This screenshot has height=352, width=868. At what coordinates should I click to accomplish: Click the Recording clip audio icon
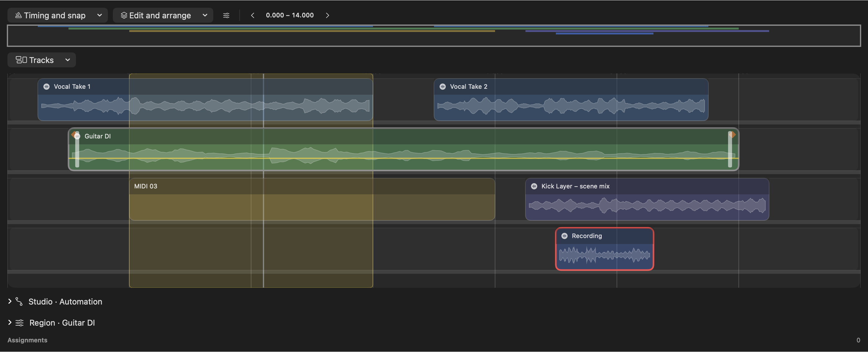tap(565, 236)
